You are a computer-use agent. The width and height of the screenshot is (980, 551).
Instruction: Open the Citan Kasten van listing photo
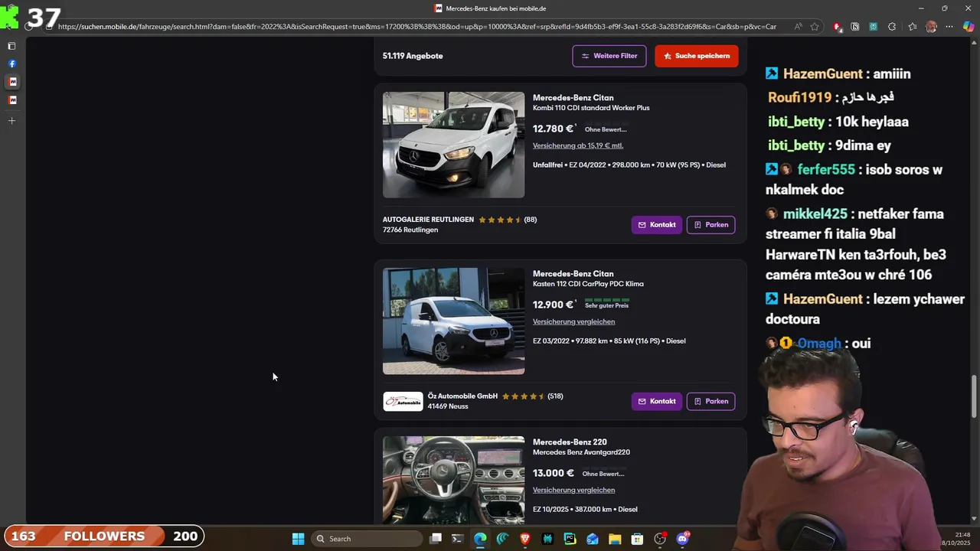click(x=453, y=321)
